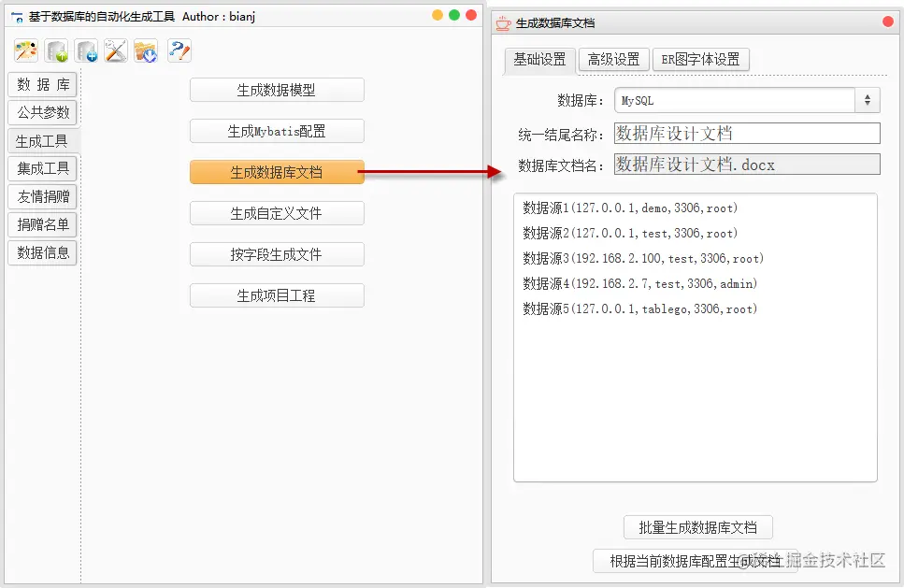Click the database with green up-arrow icon

[x=56, y=50]
